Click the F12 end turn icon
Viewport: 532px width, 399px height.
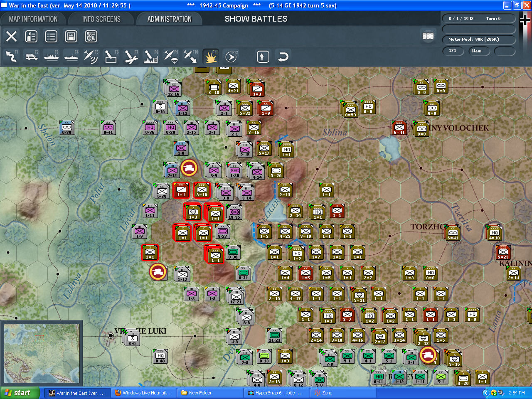tap(231, 56)
